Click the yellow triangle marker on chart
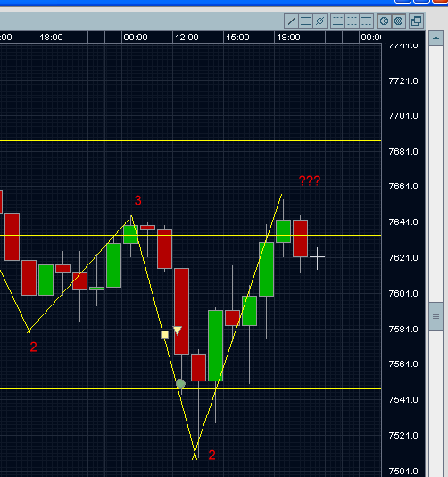Screen dimensions: 448x477 click(178, 331)
